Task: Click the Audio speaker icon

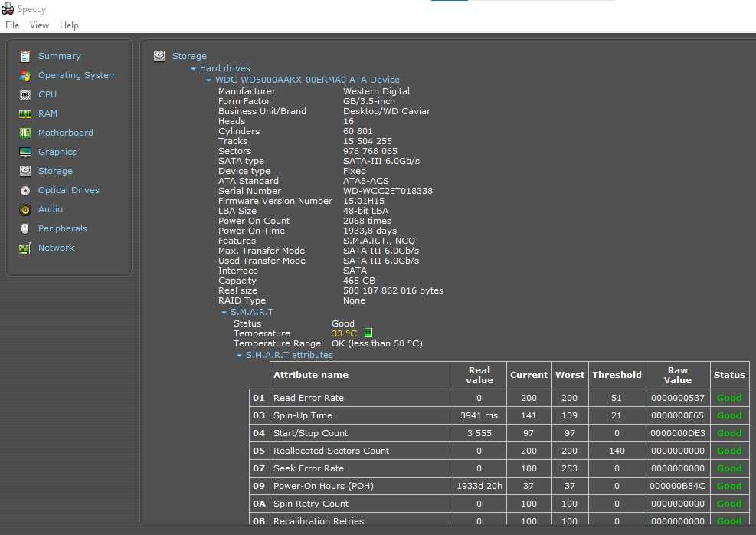Action: click(x=25, y=210)
